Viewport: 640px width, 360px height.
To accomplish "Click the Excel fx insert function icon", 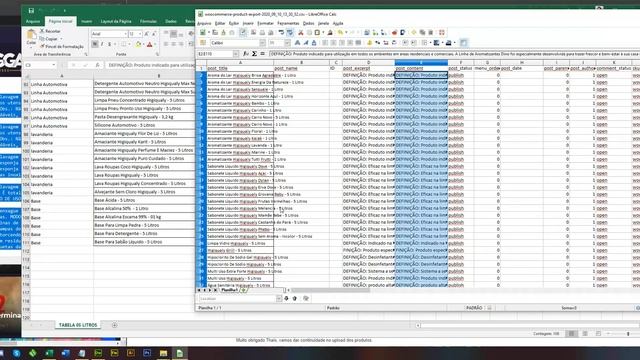I will (98, 65).
